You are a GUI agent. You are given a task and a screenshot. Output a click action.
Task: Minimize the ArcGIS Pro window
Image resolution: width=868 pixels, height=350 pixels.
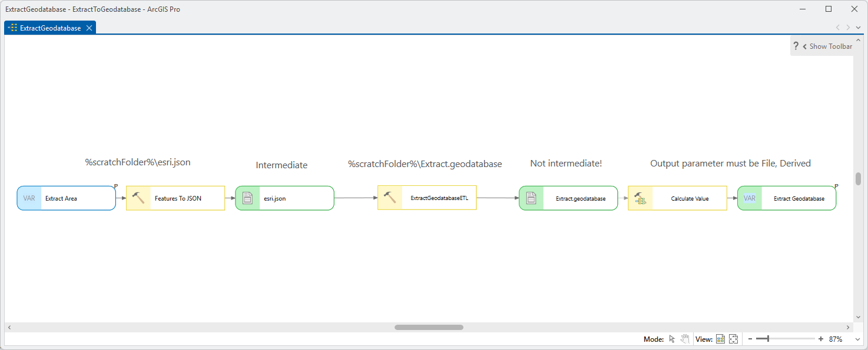tap(803, 9)
